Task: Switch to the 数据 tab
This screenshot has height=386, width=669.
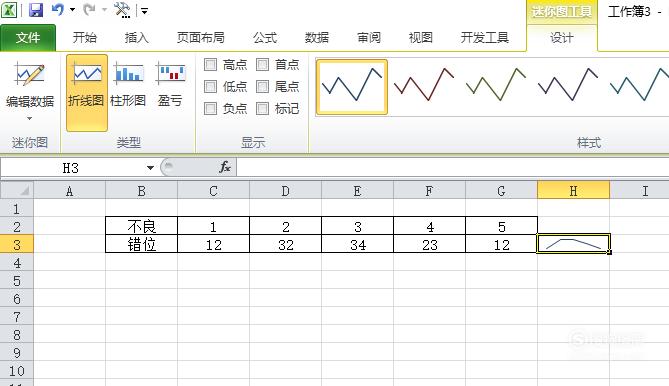Action: click(x=317, y=38)
